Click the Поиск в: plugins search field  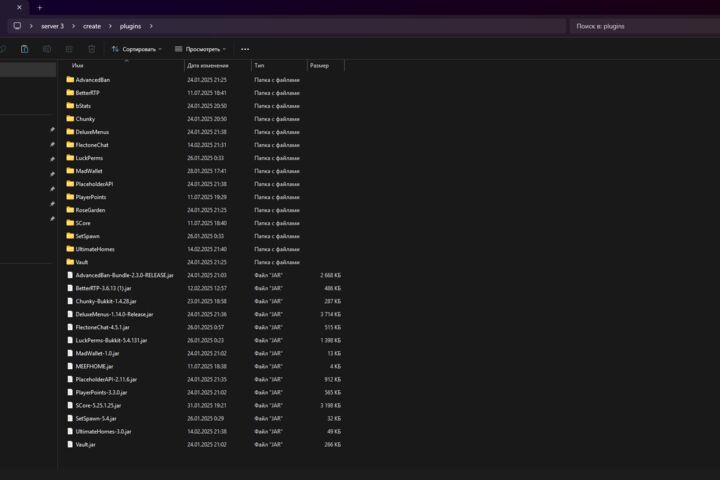[x=644, y=26]
